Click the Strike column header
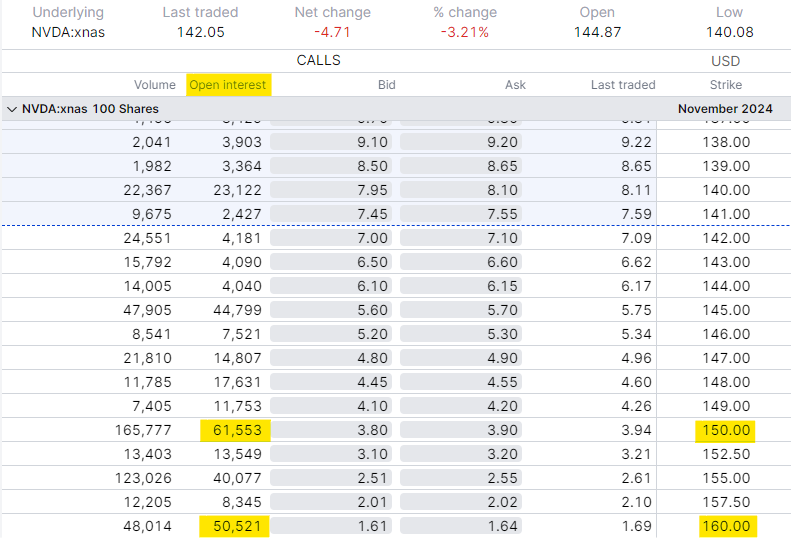The width and height of the screenshot is (791, 538). (x=725, y=85)
